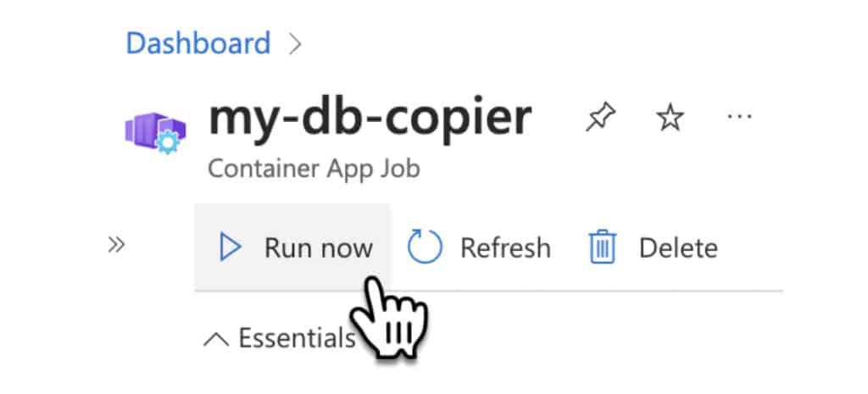Screen dimensions: 868x394
Task: Start the job with Run now label
Action: [319, 248]
